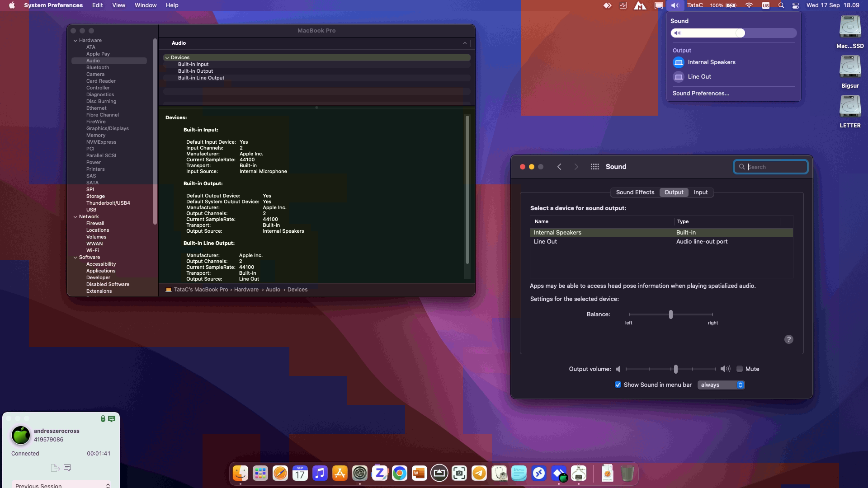Enable the Mute checkbox

740,369
